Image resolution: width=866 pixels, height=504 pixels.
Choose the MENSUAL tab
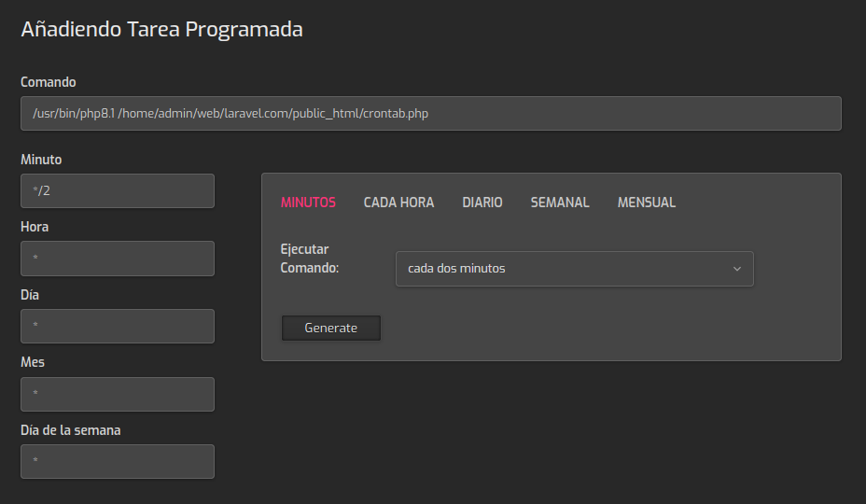(646, 203)
